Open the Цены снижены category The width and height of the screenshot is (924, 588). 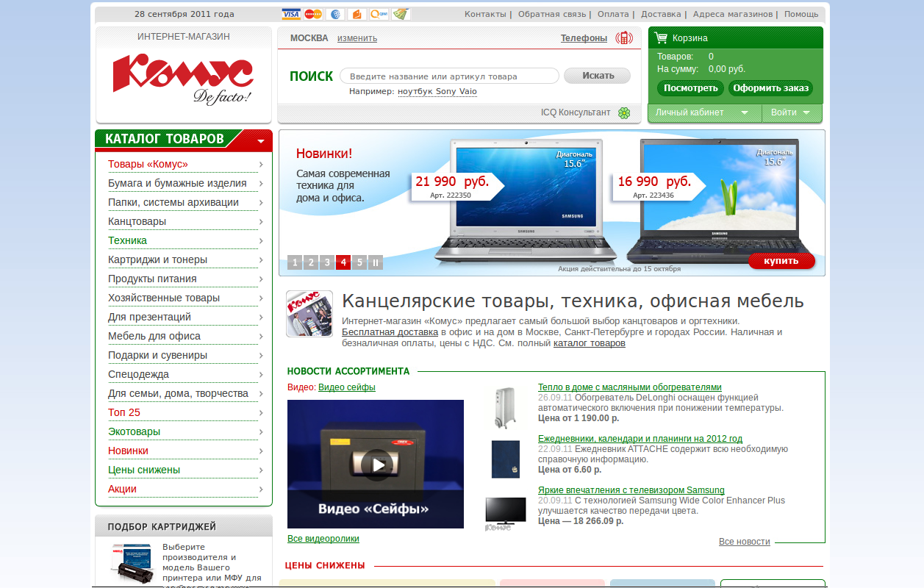click(x=144, y=470)
